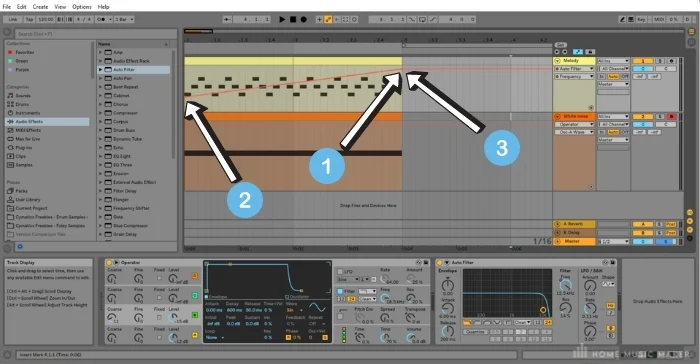
Task: Select the Operator sine waveform display
Action: click(317, 308)
